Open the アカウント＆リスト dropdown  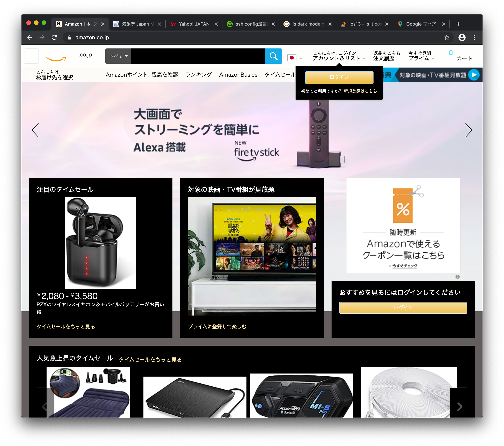(x=339, y=56)
